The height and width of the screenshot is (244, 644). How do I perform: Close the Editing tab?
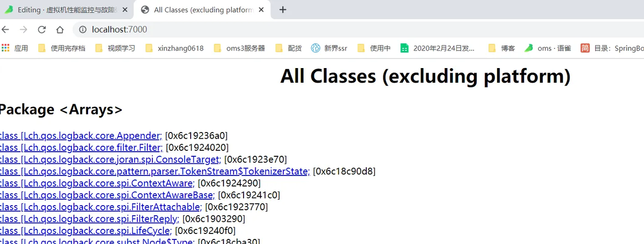click(125, 10)
